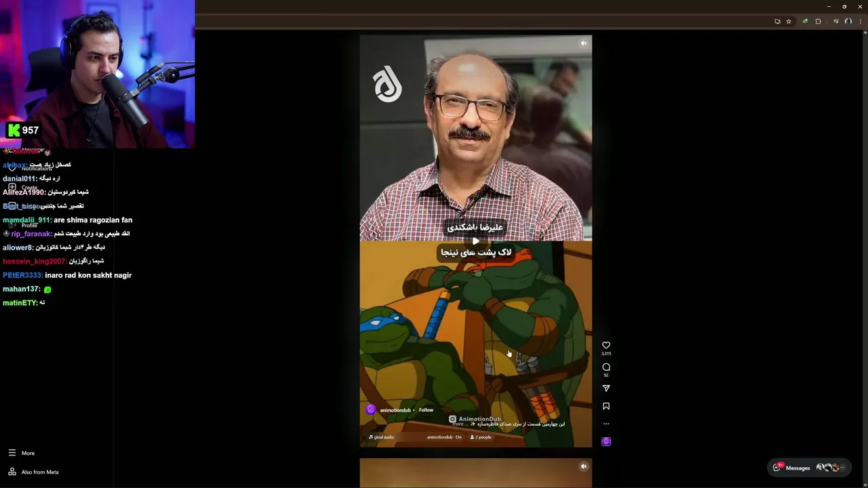The width and height of the screenshot is (868, 488).
Task: Click chat username rip_faranak
Action: [x=31, y=234]
